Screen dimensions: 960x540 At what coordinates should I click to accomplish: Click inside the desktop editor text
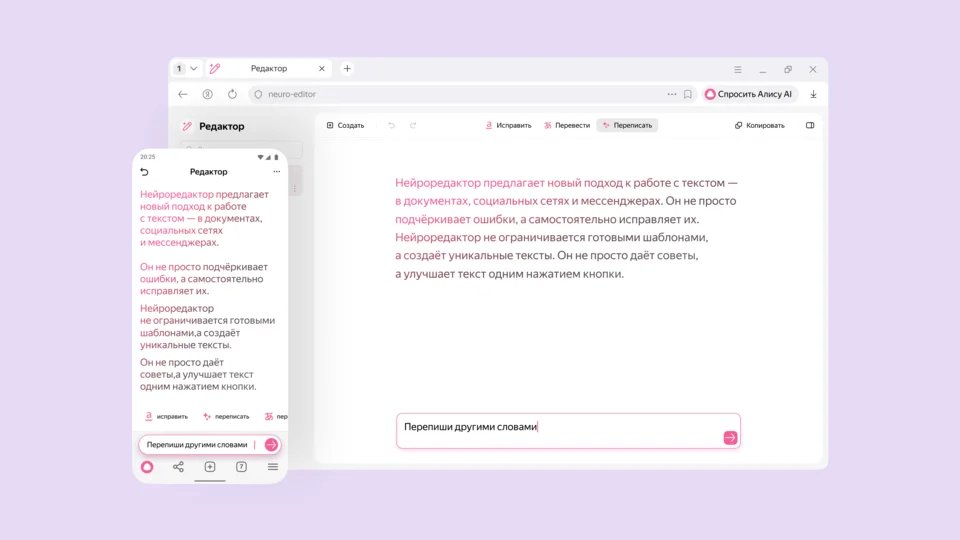[x=566, y=228]
